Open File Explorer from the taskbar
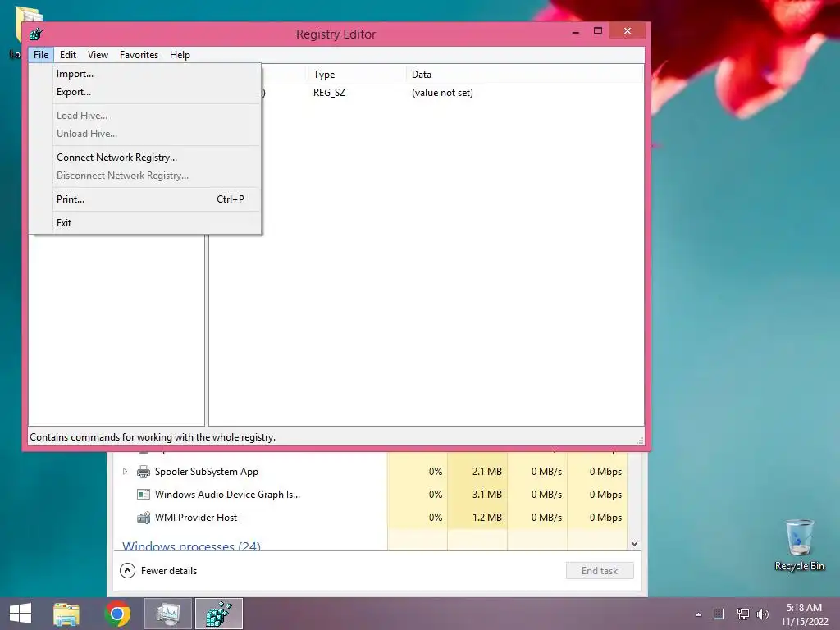Screen dimensions: 840x630 [66, 614]
